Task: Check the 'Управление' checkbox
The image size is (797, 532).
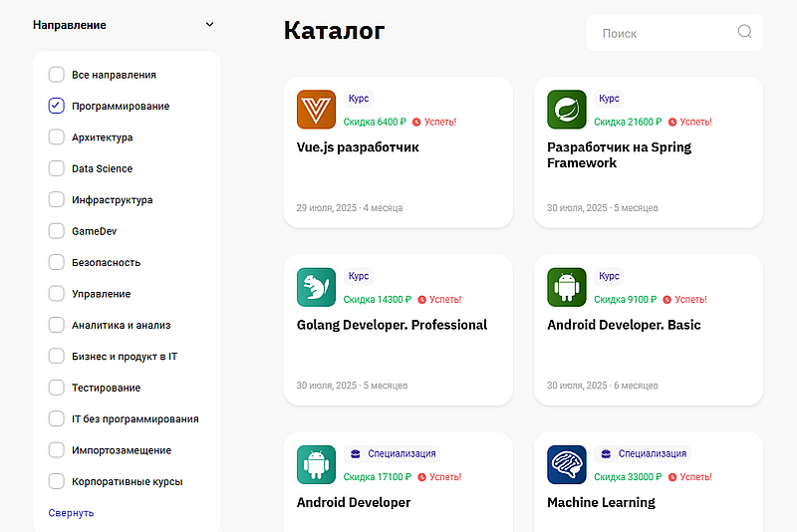Action: tap(57, 294)
